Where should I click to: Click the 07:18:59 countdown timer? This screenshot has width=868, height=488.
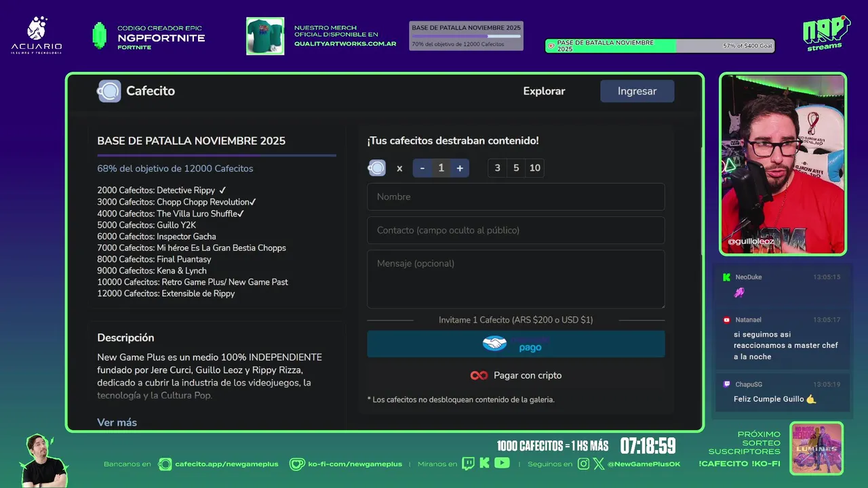[x=648, y=445]
